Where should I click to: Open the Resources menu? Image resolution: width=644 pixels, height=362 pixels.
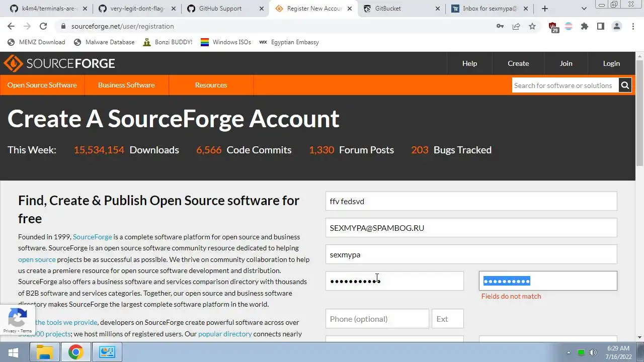point(211,85)
